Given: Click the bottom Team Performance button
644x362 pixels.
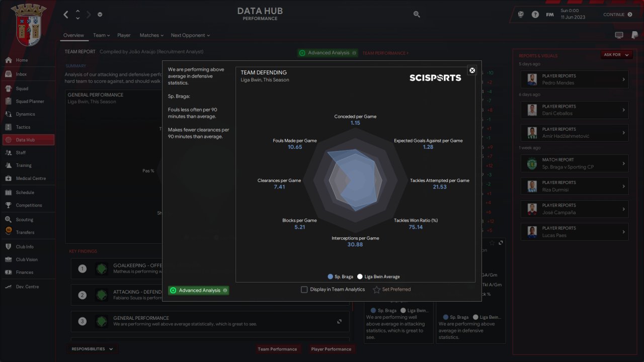Looking at the screenshot, I should point(277,349).
